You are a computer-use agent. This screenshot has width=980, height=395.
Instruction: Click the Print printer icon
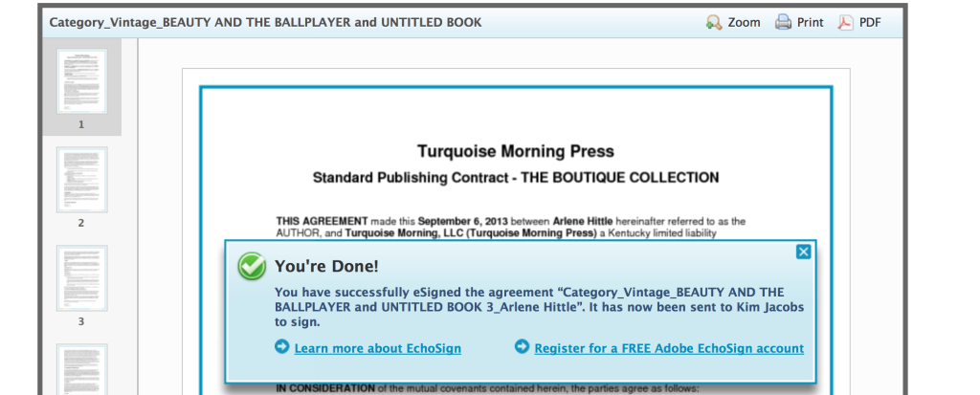tap(783, 23)
